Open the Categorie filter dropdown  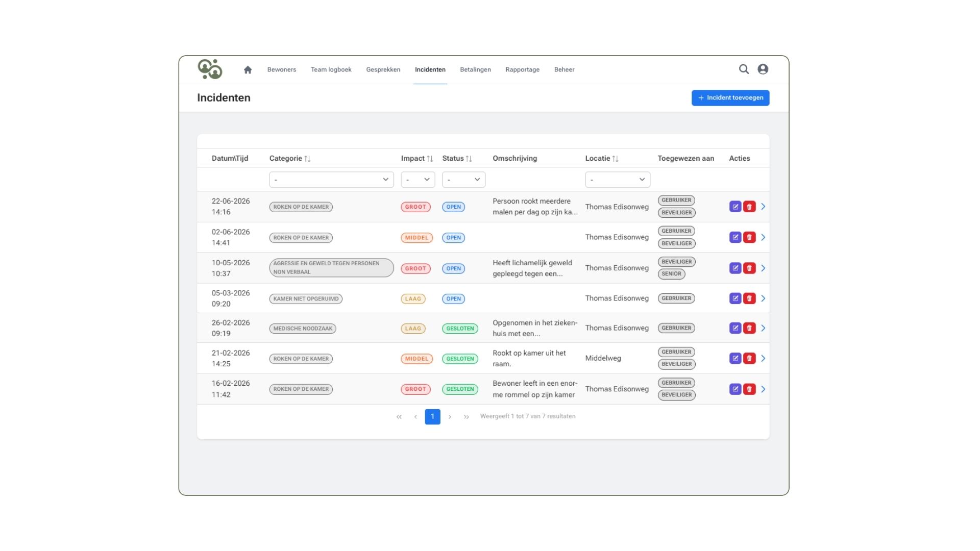pyautogui.click(x=331, y=180)
